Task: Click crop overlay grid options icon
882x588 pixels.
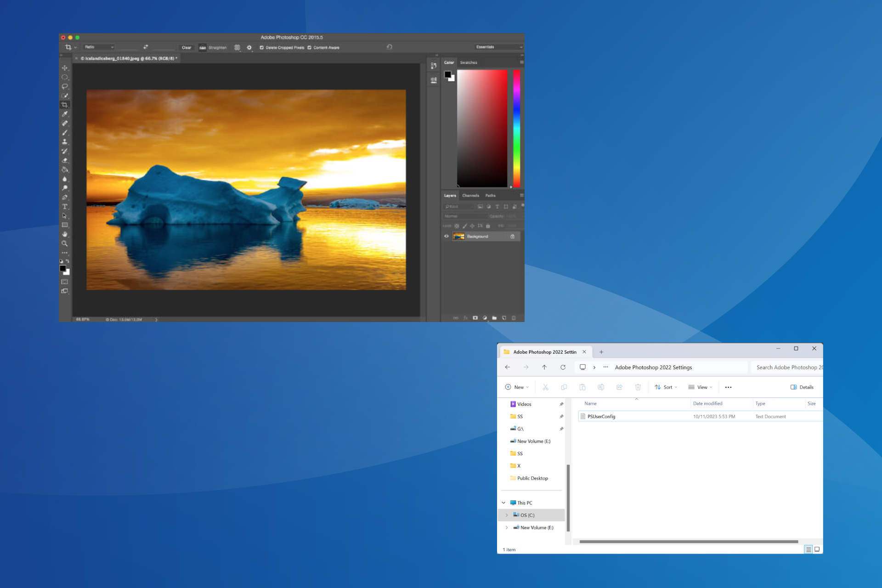Action: [x=237, y=47]
